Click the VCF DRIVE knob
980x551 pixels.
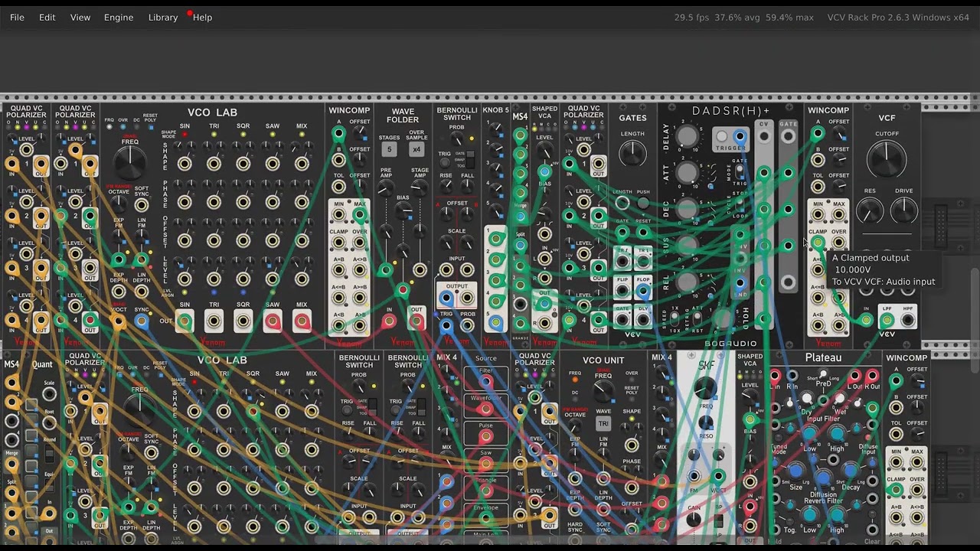[904, 210]
